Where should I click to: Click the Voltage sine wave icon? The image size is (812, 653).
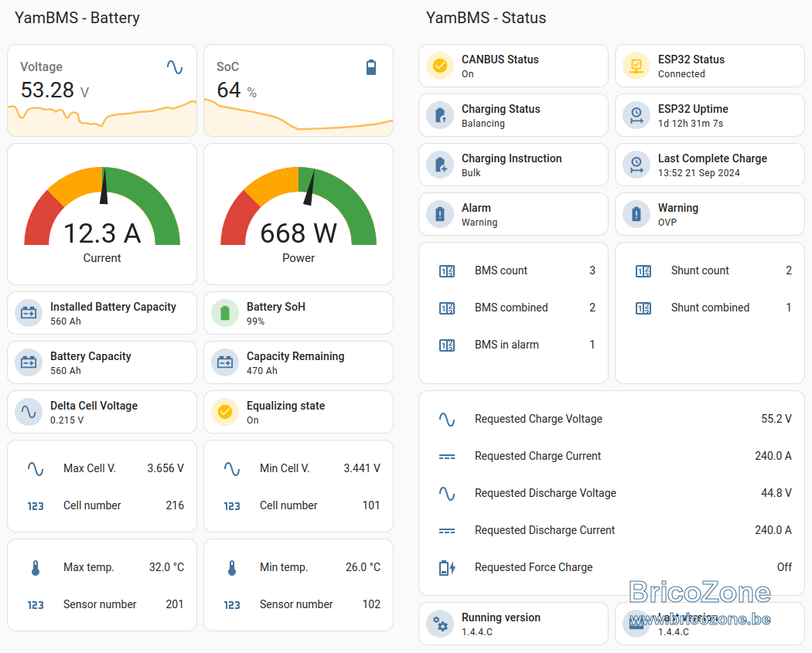[175, 67]
